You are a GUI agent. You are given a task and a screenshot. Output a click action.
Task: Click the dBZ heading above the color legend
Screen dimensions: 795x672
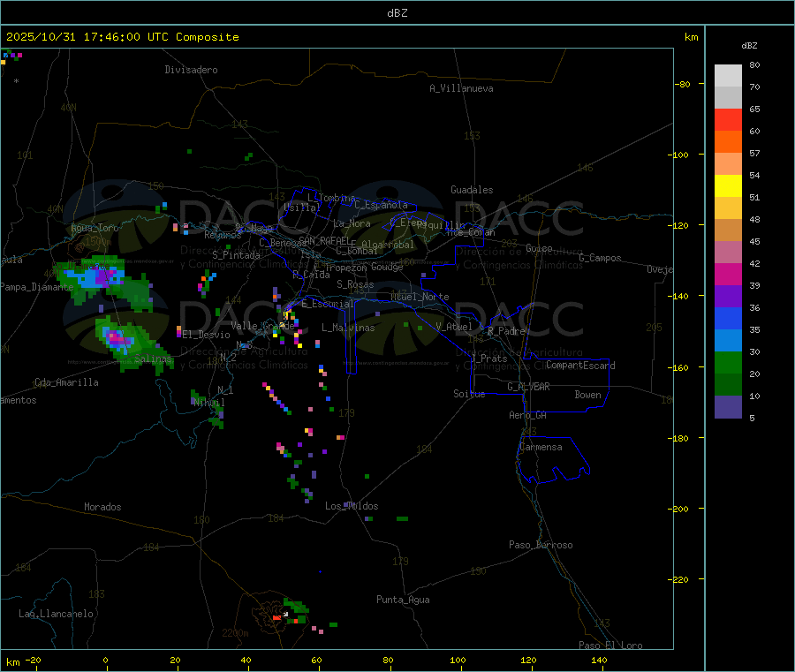tap(749, 46)
